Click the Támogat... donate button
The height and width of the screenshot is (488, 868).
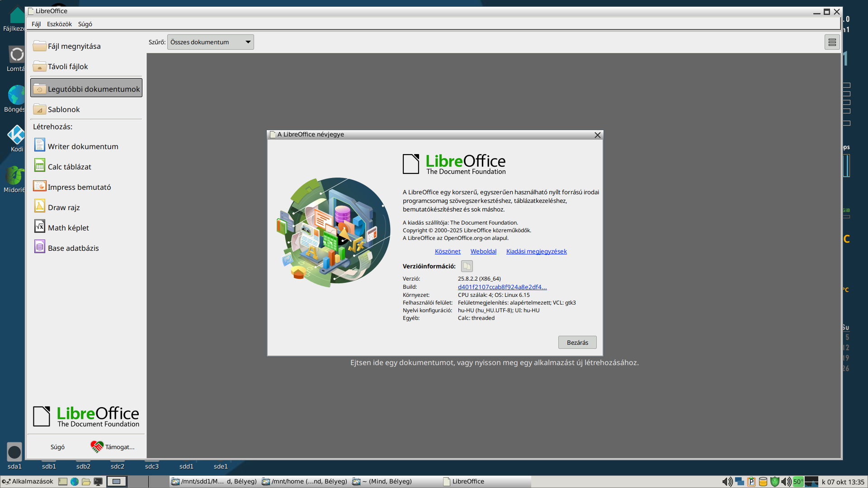[x=113, y=446]
